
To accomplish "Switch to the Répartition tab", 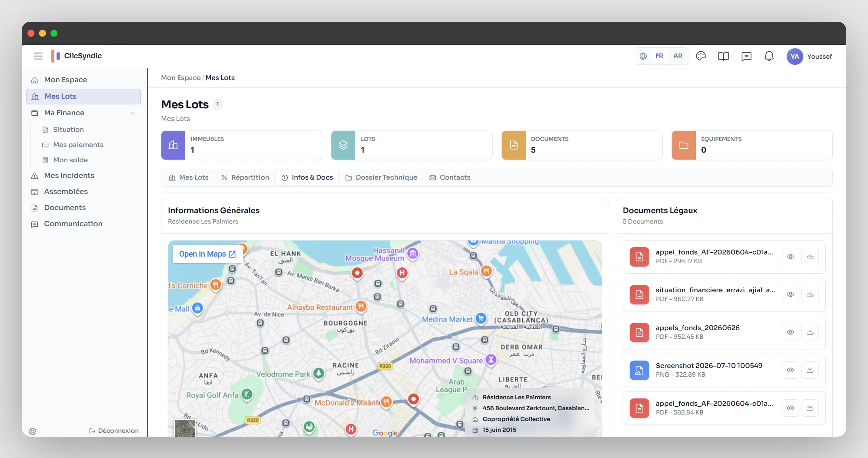I will 245,177.
